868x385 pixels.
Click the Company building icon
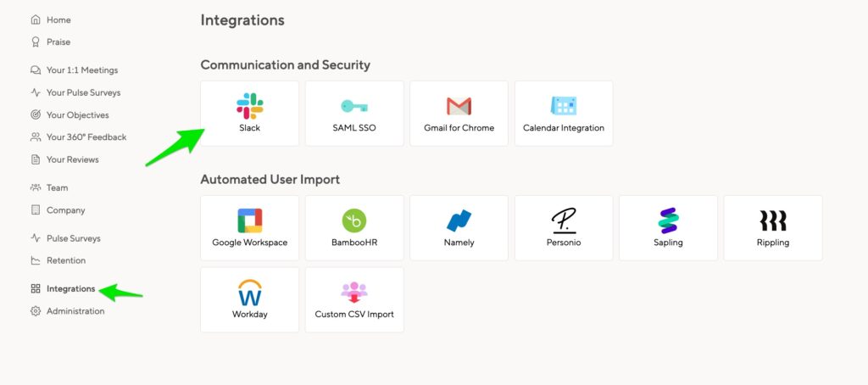coord(36,210)
